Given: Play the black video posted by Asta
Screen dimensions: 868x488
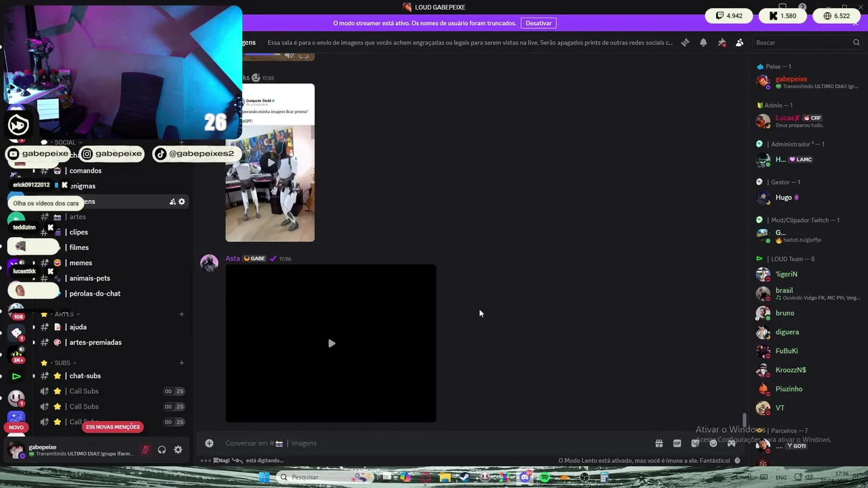Looking at the screenshot, I should pos(331,344).
